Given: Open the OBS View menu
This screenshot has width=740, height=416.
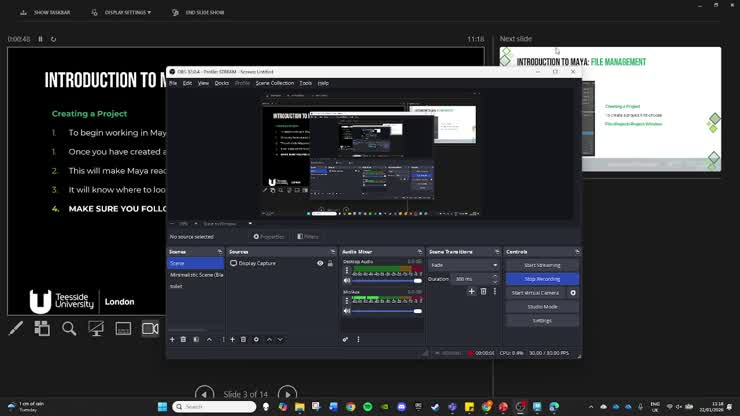Looking at the screenshot, I should 203,83.
